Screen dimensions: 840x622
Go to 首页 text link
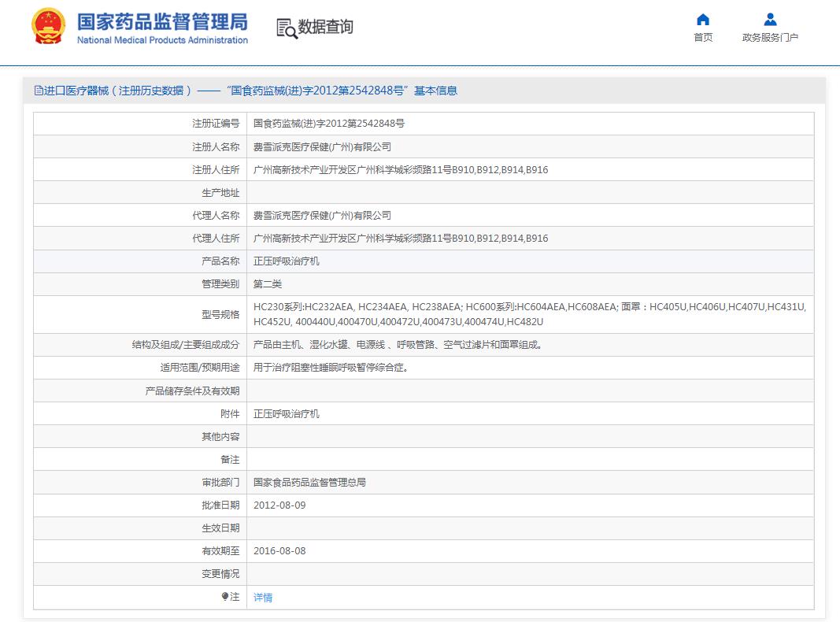coord(703,38)
